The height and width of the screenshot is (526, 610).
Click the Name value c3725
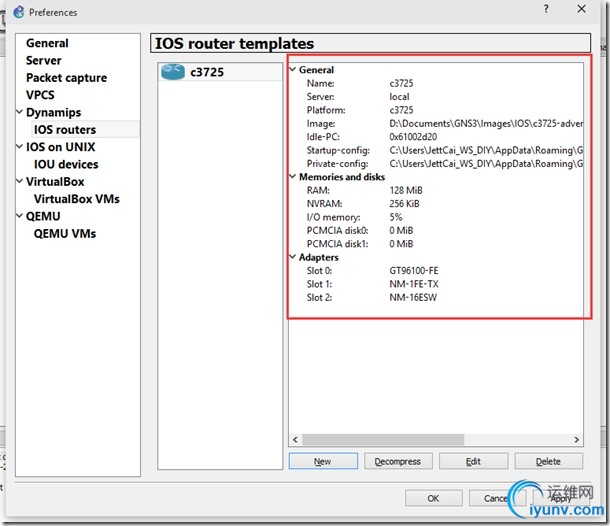tap(401, 83)
